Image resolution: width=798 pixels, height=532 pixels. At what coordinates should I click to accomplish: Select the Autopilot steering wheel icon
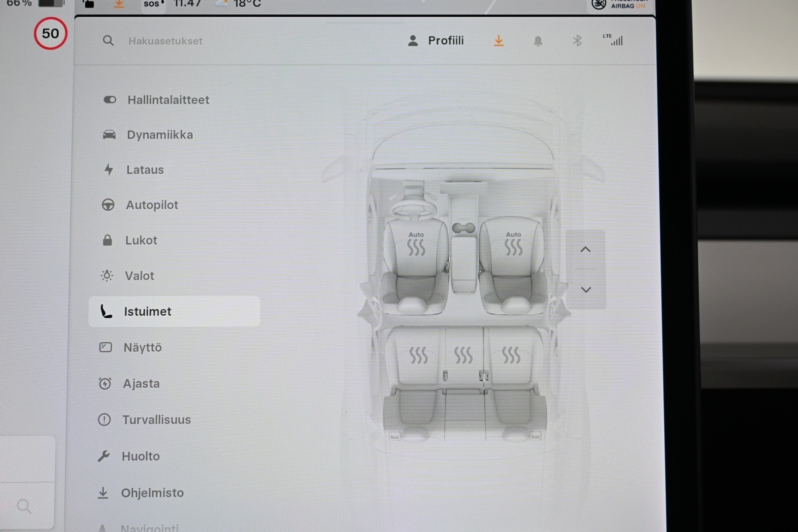(108, 205)
